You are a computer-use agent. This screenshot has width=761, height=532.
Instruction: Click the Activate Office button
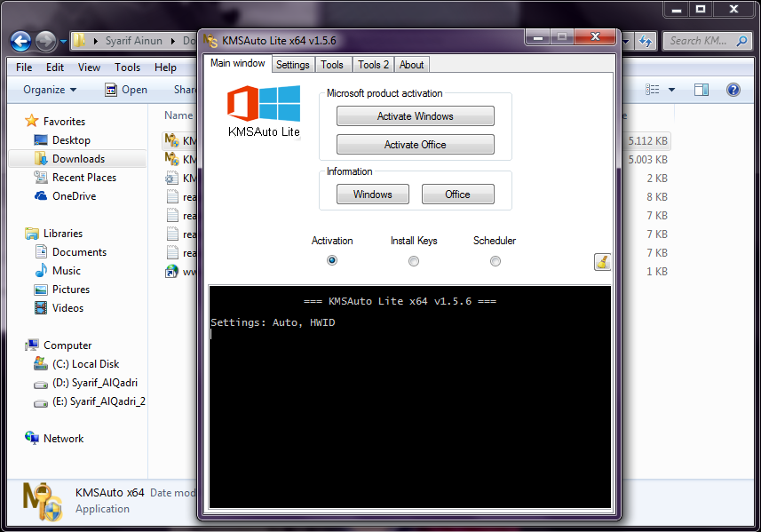(x=416, y=144)
